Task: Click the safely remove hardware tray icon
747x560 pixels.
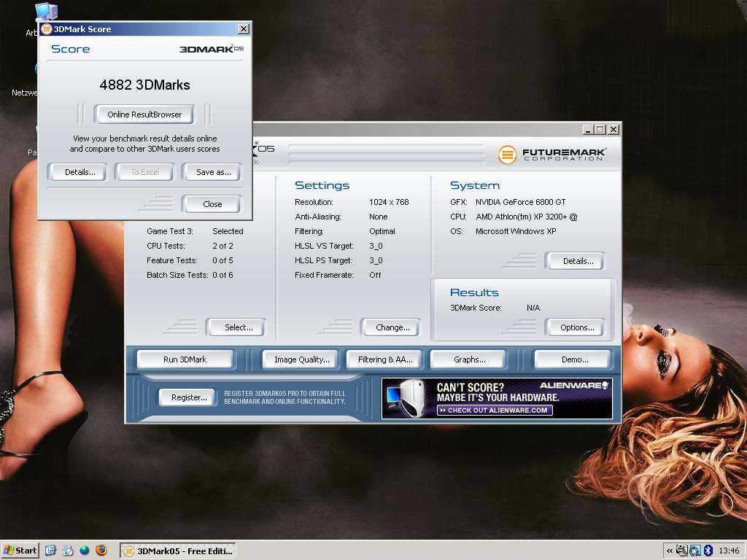Action: tap(682, 551)
